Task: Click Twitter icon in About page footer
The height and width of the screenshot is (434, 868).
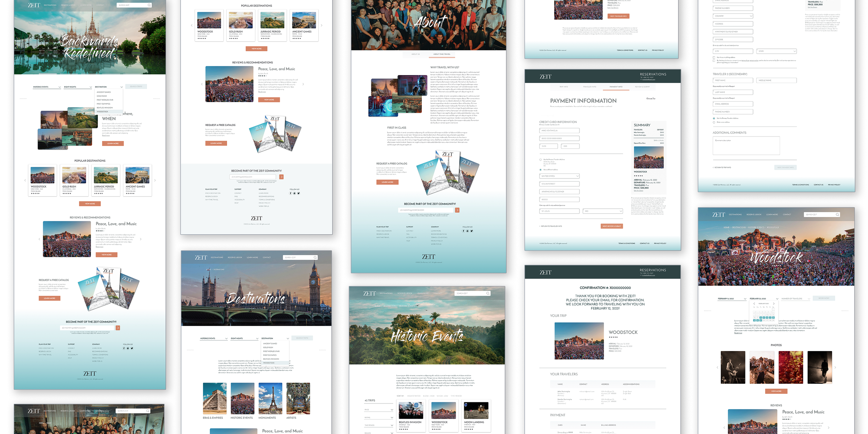Action: pyautogui.click(x=471, y=231)
